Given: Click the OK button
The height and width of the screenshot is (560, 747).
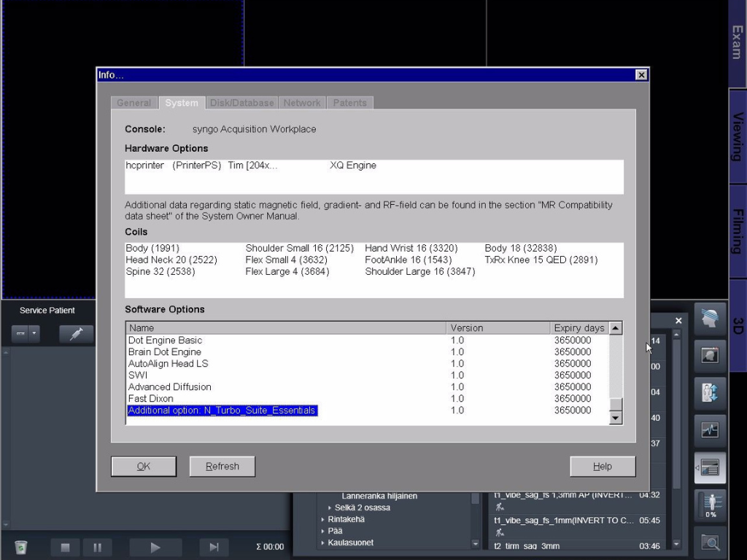Looking at the screenshot, I should (x=144, y=467).
